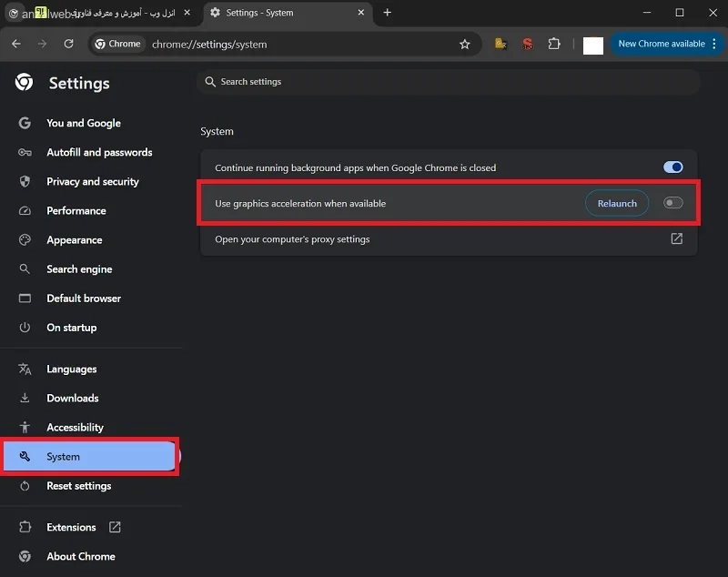Click the System section heading text
The height and width of the screenshot is (577, 728).
coord(217,131)
